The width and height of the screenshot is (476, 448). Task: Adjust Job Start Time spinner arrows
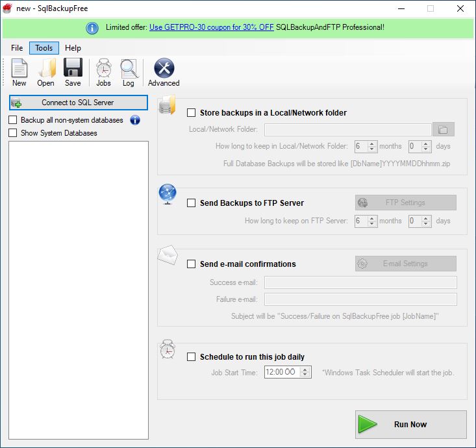coord(305,372)
